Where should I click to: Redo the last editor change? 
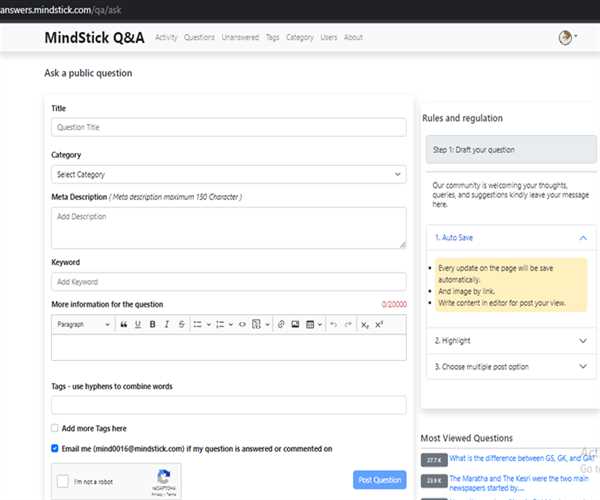pyautogui.click(x=348, y=324)
